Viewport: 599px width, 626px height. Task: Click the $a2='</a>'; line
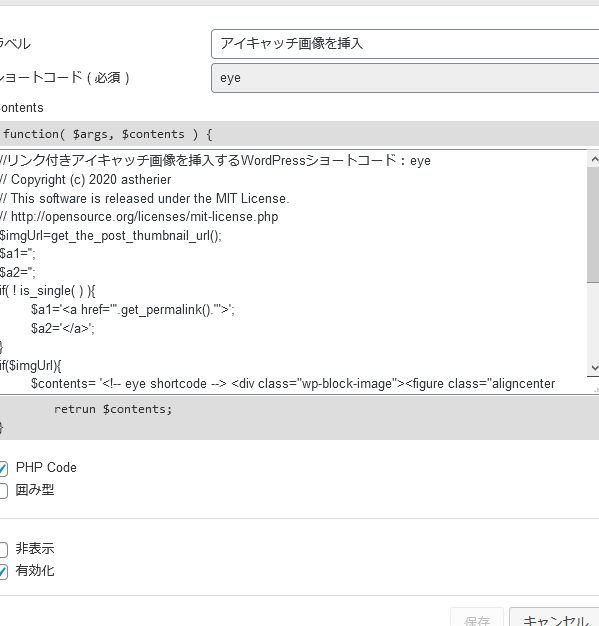point(63,328)
